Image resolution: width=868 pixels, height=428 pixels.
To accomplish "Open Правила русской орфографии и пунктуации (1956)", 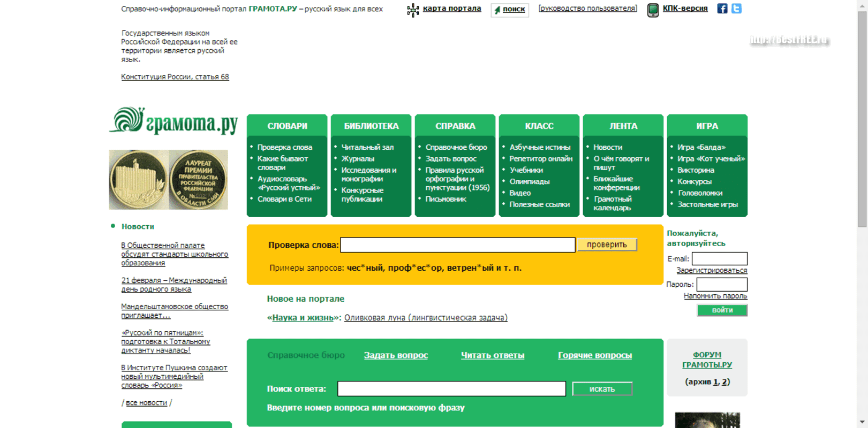I will coord(457,179).
